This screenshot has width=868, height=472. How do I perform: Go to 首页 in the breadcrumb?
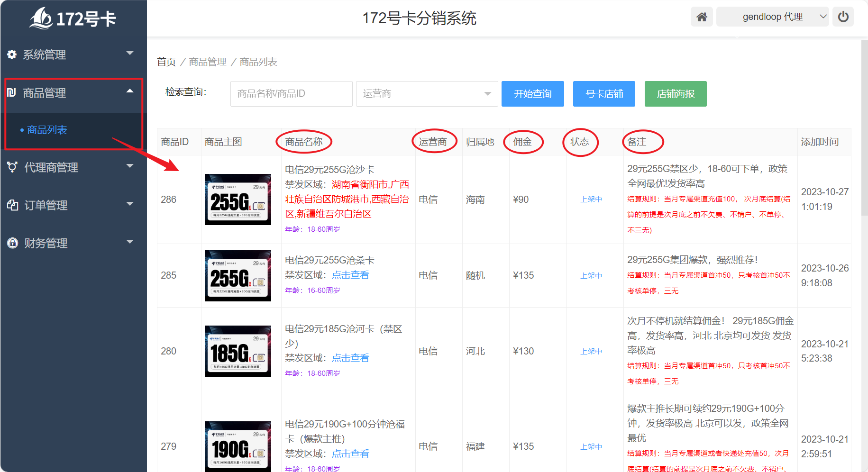(166, 62)
